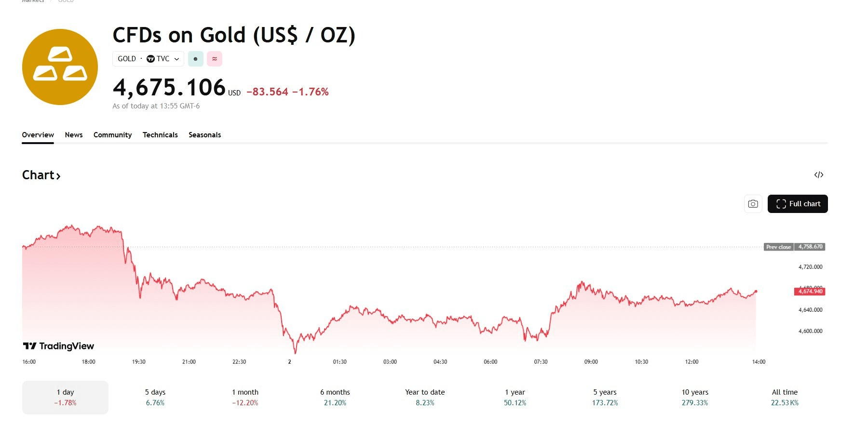This screenshot has width=868, height=425.
Task: Open the GOLD TVC symbol dropdown
Action: click(x=148, y=59)
